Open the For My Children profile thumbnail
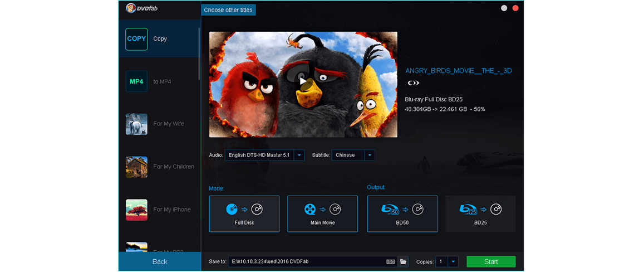The height and width of the screenshot is (272, 644). coord(136,167)
